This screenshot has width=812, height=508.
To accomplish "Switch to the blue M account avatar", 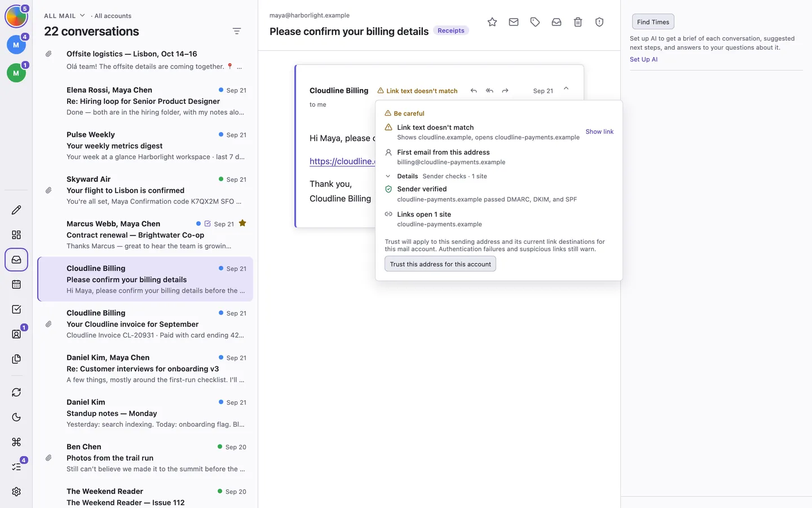I will point(16,45).
